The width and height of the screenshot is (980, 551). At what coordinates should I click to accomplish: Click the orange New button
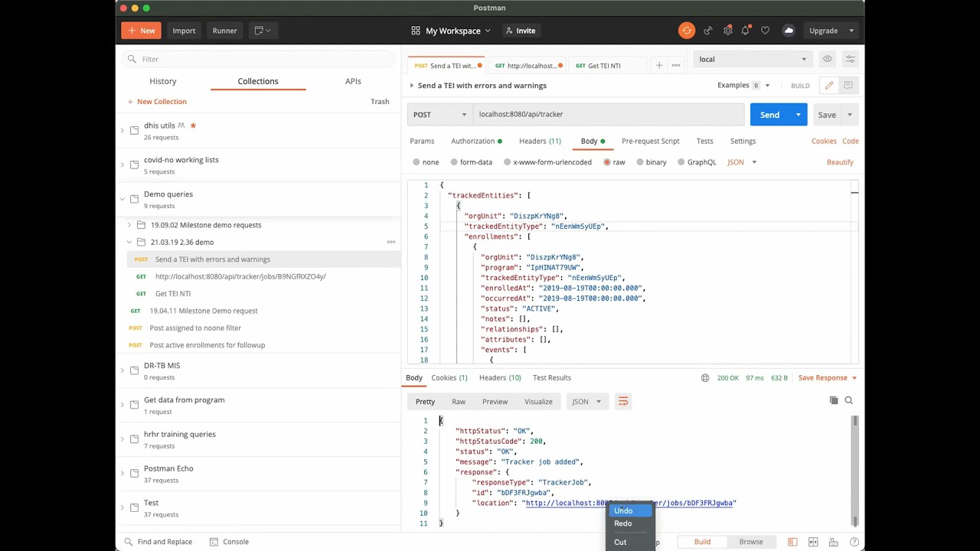click(141, 31)
